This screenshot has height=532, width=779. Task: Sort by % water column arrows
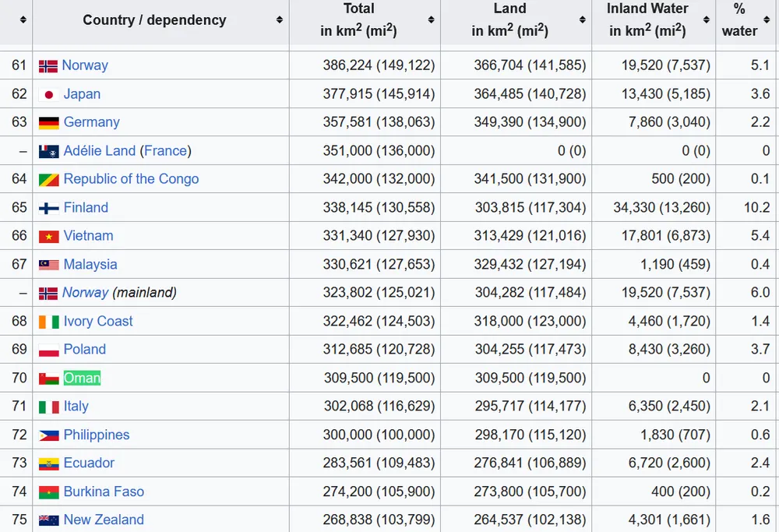[x=769, y=20]
